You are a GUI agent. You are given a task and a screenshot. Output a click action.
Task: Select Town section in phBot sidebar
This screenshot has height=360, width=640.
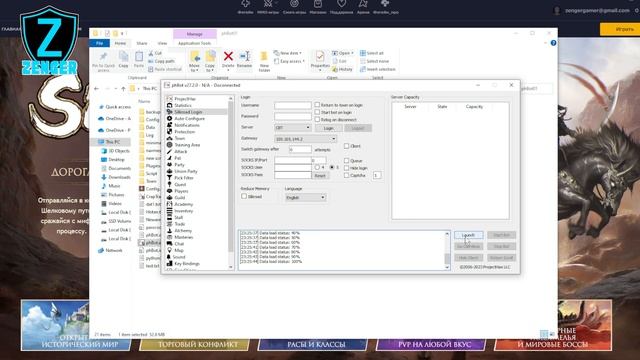click(x=180, y=138)
